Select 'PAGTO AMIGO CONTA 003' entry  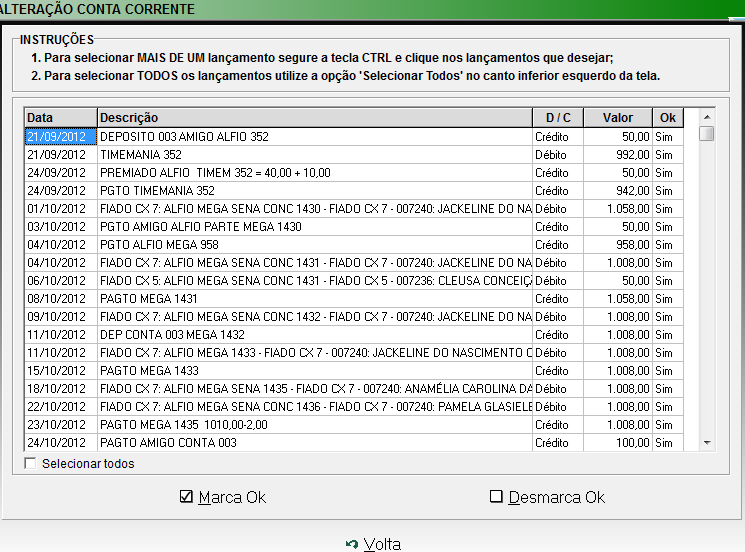354,443
